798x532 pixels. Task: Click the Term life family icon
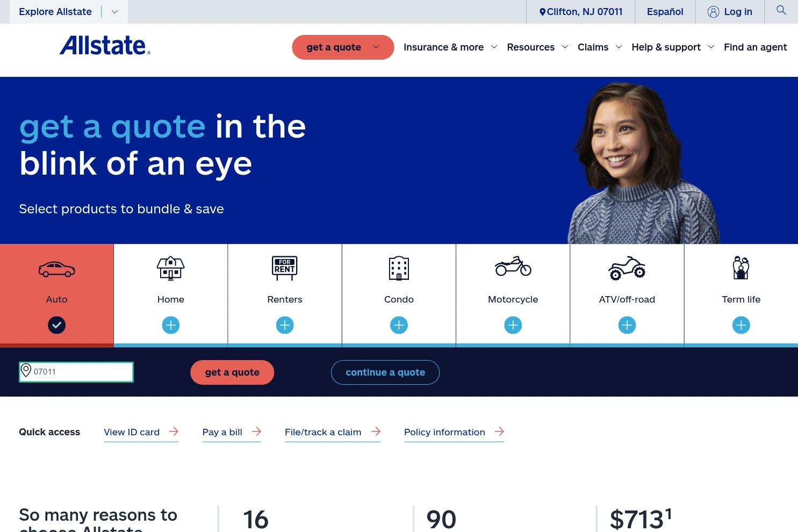[741, 268]
